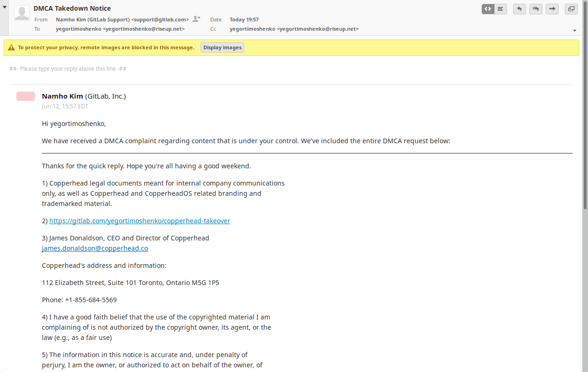Click the Reply all icon
The height and width of the screenshot is (372, 588).
(x=536, y=9)
